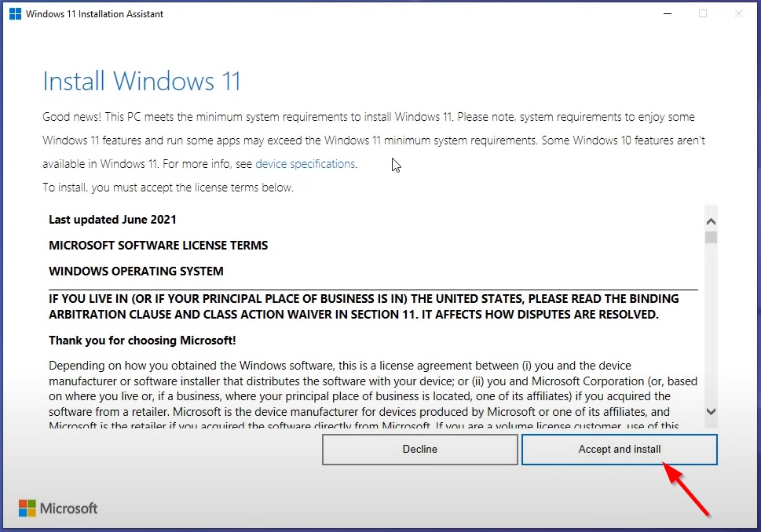Minimize the Installation Assistant window
This screenshot has width=761, height=532.
[668, 13]
